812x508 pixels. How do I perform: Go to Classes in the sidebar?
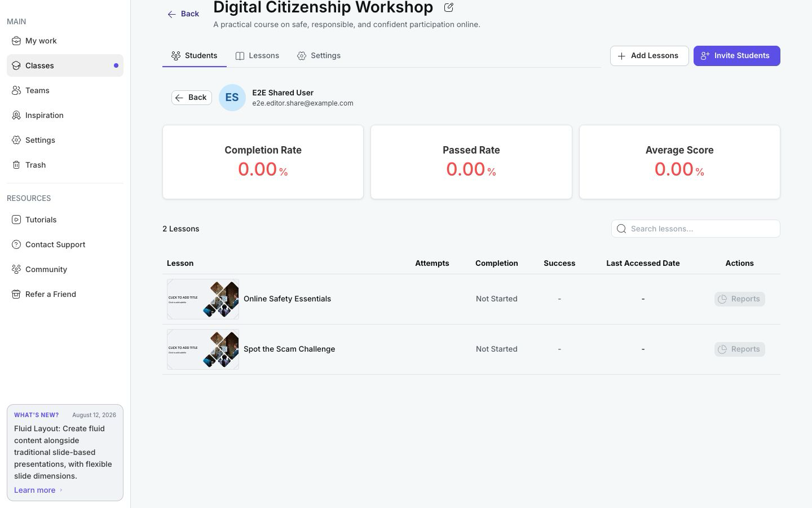[65, 65]
